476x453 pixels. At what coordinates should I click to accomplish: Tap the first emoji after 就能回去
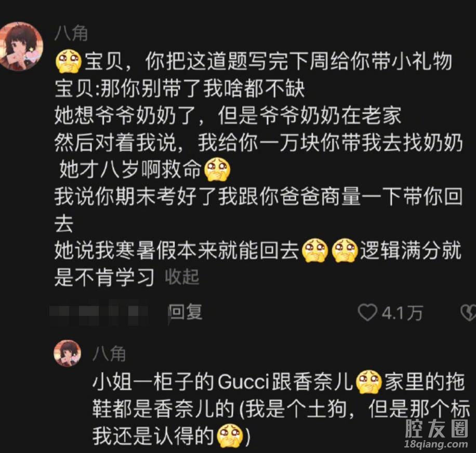coord(315,250)
